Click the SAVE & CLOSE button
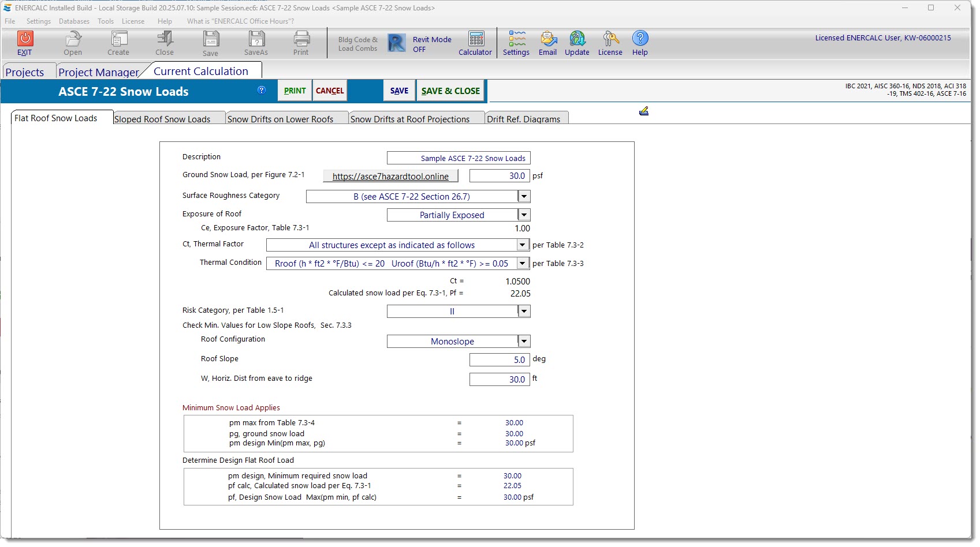Viewport: 980px width, 547px height. pyautogui.click(x=450, y=91)
